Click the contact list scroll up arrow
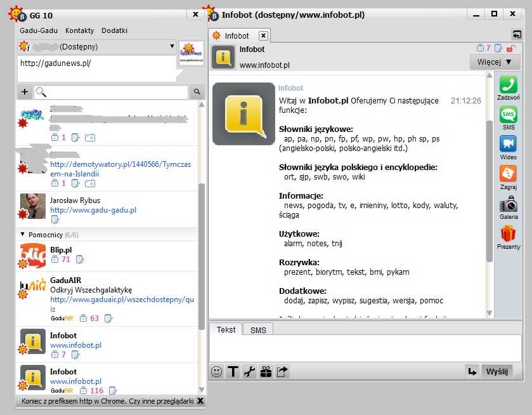Screen dimensions: 532x415 coord(202,105)
